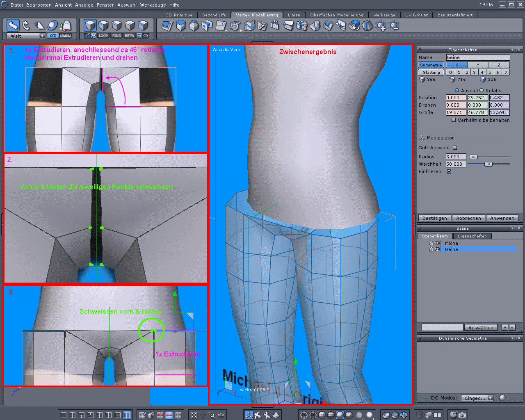The width and height of the screenshot is (525, 420).
Task: Click the Position Y field 29.252
Action: tap(477, 98)
